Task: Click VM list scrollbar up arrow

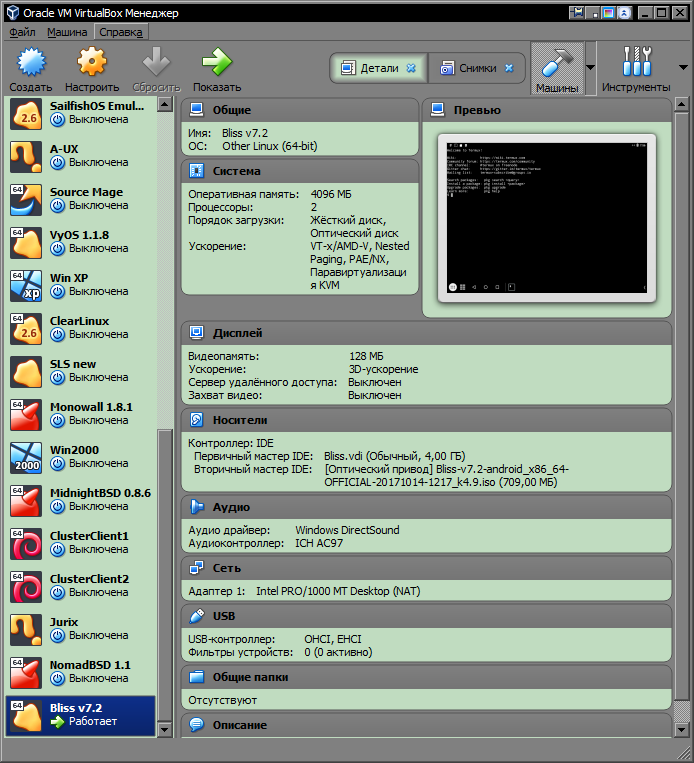Action: [x=165, y=104]
